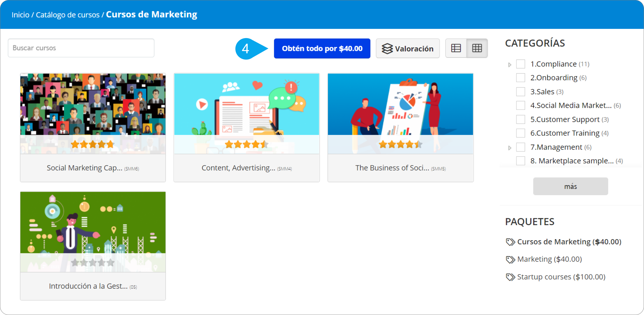Check the 2.Onboarding category box
This screenshot has width=644, height=315.
pos(521,78)
